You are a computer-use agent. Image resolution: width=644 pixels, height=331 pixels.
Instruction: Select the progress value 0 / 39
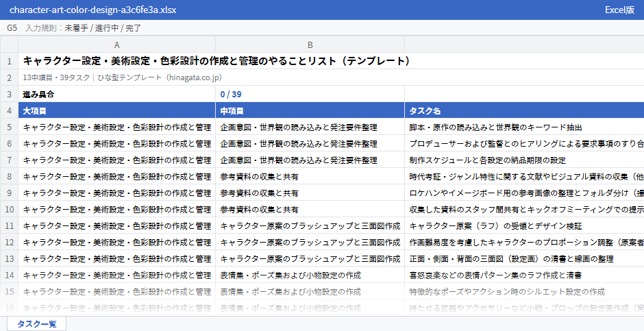[310, 94]
